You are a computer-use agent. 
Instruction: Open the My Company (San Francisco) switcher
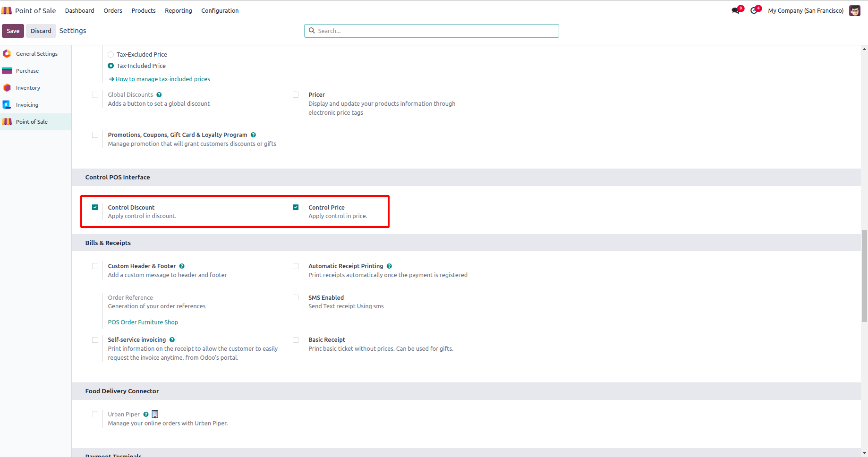(805, 10)
